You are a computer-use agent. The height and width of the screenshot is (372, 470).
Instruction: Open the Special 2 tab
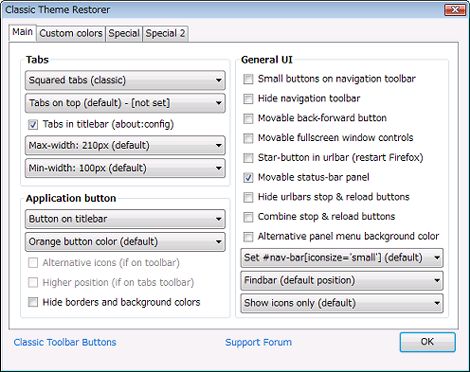tap(165, 34)
